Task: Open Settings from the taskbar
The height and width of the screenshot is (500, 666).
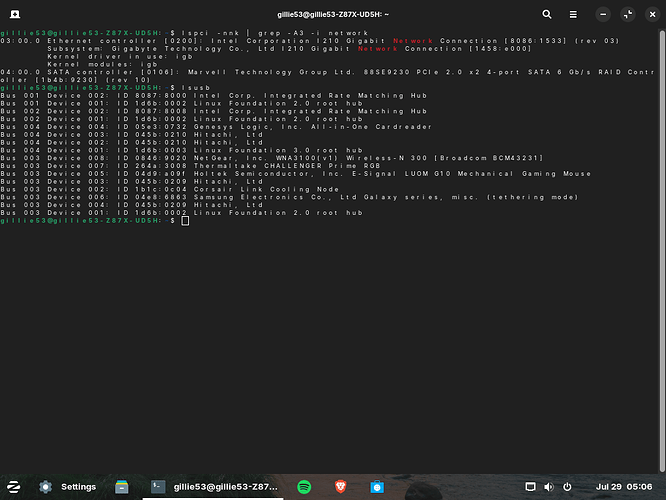Action: (x=67, y=487)
